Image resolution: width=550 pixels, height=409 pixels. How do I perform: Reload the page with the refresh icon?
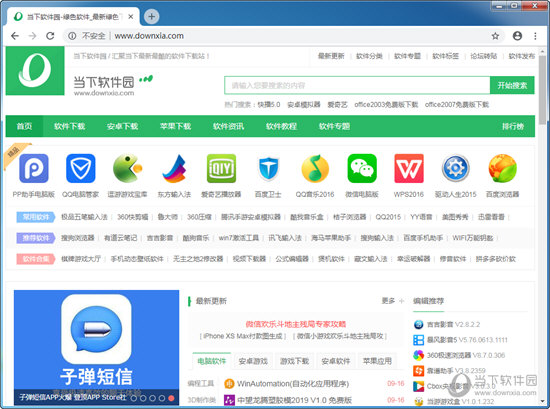(x=50, y=36)
